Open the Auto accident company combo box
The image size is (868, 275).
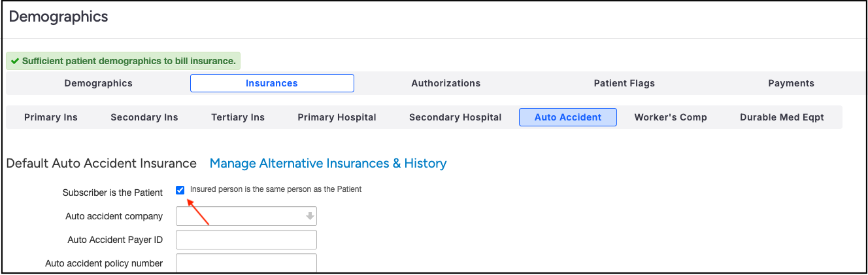tap(240, 216)
